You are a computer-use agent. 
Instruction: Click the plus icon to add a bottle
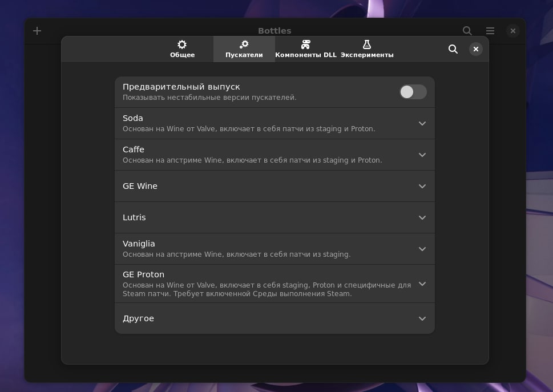[x=37, y=31]
